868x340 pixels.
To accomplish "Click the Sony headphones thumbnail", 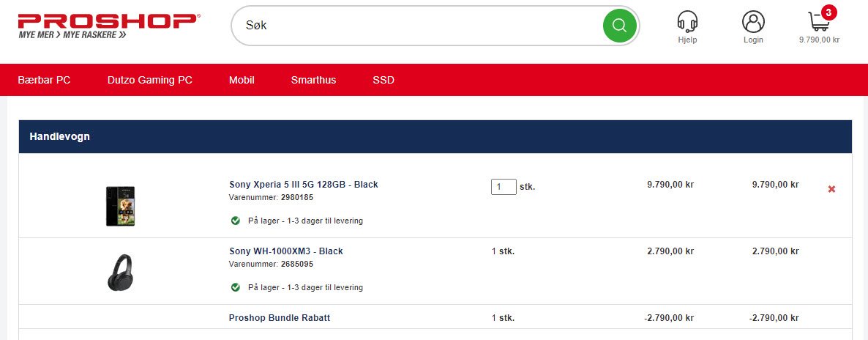I will (120, 273).
